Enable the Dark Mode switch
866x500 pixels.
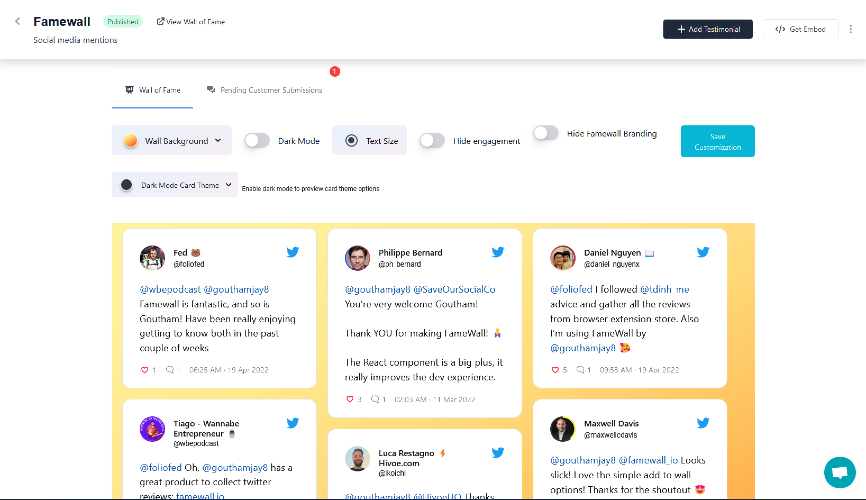click(257, 141)
